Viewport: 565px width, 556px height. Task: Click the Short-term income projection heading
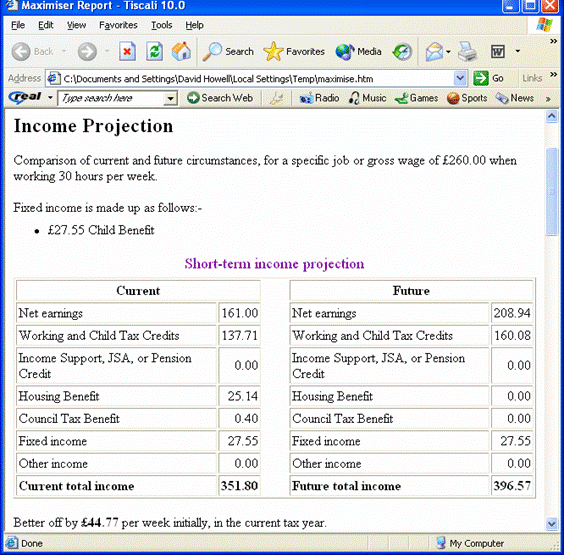[x=274, y=264]
